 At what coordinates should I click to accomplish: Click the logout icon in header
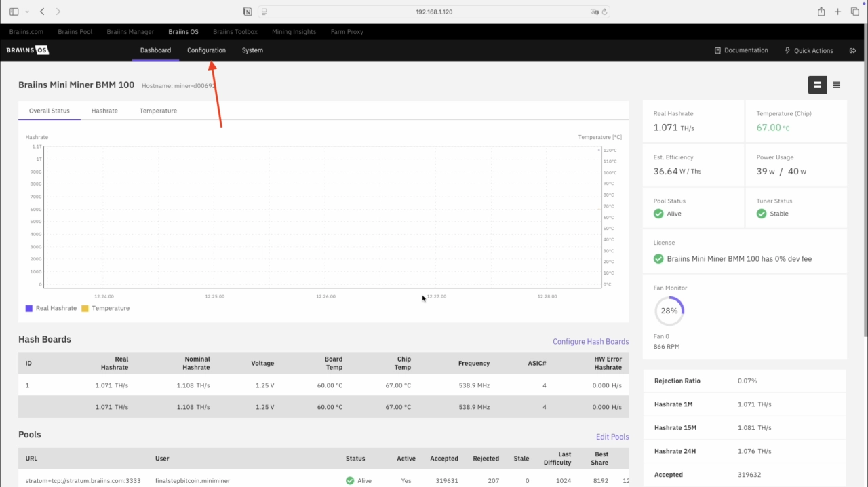[851, 50]
